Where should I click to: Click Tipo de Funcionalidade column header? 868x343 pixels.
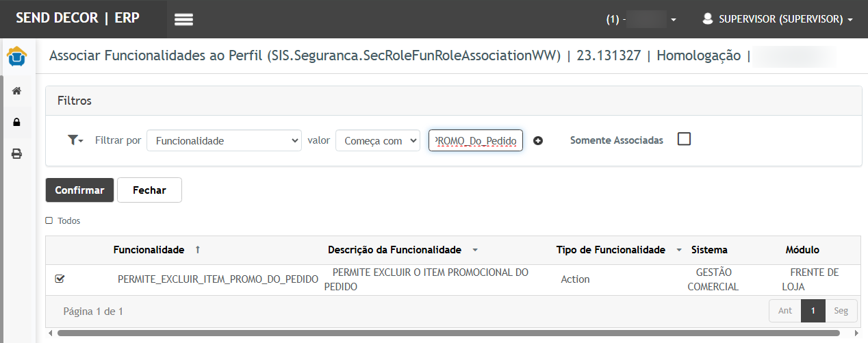[611, 250]
